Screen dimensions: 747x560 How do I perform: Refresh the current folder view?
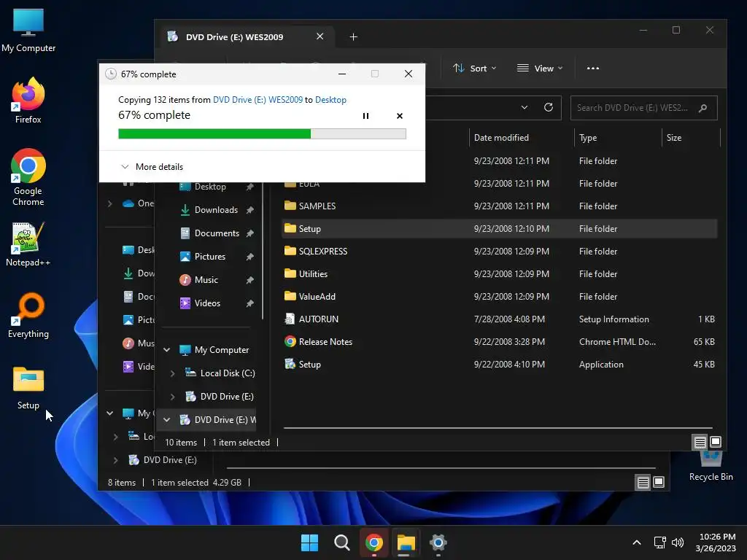[x=549, y=107]
